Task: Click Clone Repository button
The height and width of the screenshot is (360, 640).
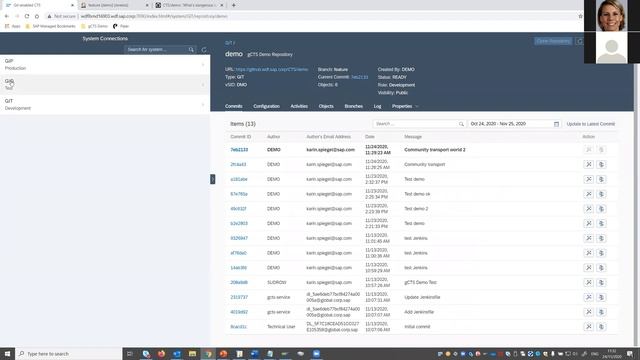Action: pyautogui.click(x=553, y=41)
